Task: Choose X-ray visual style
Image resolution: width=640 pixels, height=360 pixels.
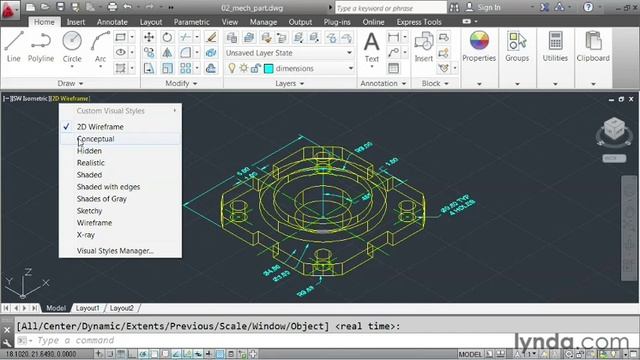Action: click(120, 235)
